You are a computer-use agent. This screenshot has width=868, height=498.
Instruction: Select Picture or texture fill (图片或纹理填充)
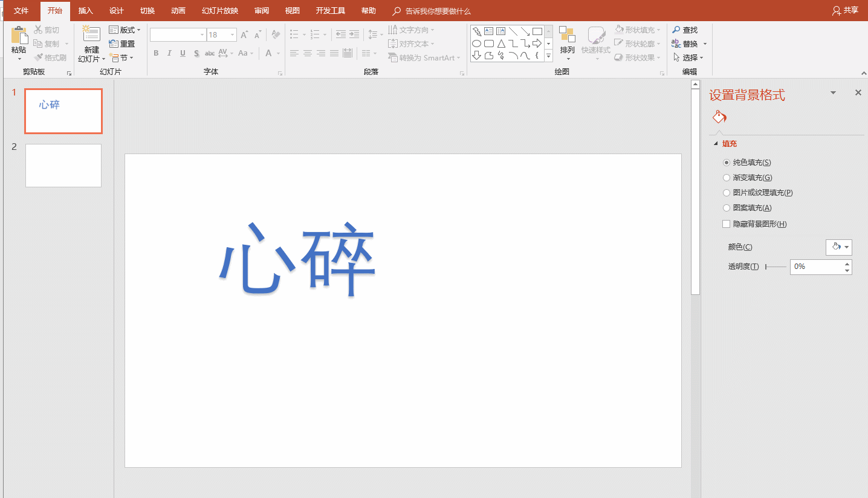(x=727, y=193)
